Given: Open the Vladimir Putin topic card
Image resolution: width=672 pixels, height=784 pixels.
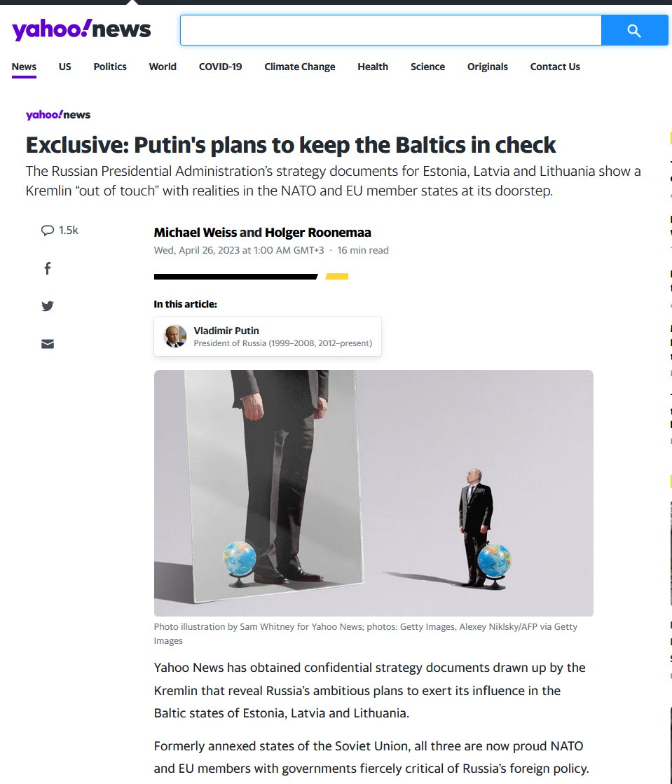Looking at the screenshot, I should pos(268,336).
